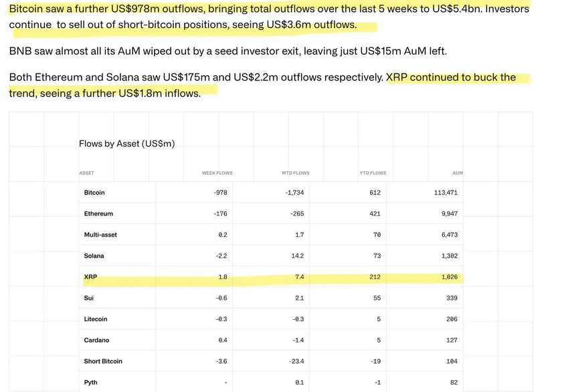Select the Ethereum asset name cell
The height and width of the screenshot is (392, 562).
pos(98,213)
